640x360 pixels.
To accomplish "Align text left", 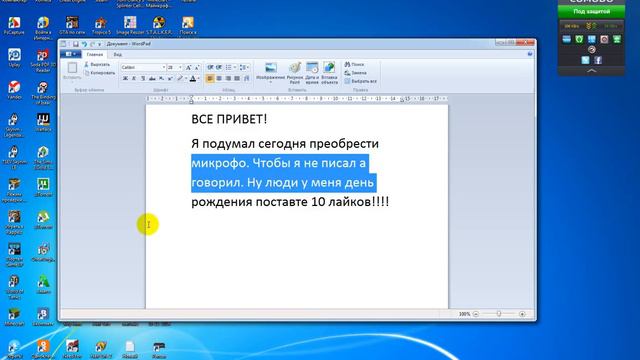I will [x=210, y=78].
